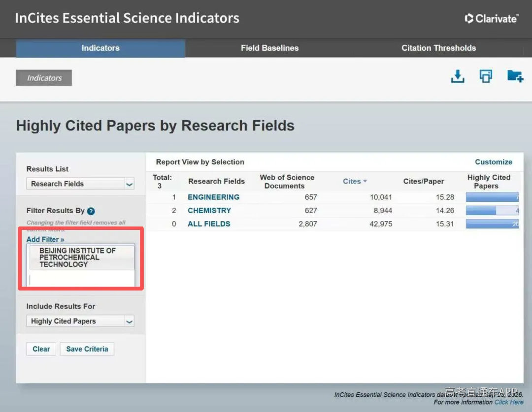This screenshot has width=532, height=412.
Task: Save report to folder icon
Action: point(515,76)
